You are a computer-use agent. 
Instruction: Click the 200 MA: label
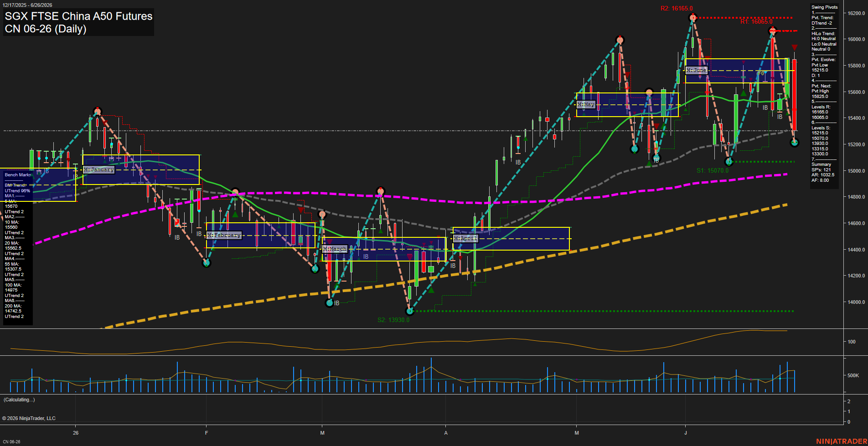coord(13,306)
